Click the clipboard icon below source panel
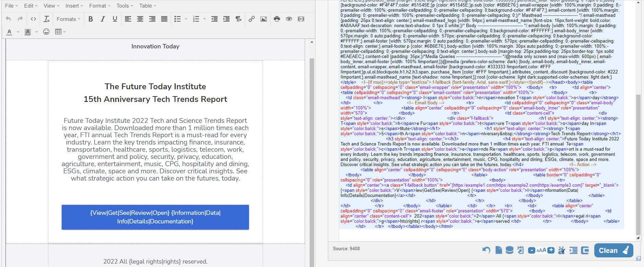The height and width of the screenshot is (267, 644). [x=521, y=250]
